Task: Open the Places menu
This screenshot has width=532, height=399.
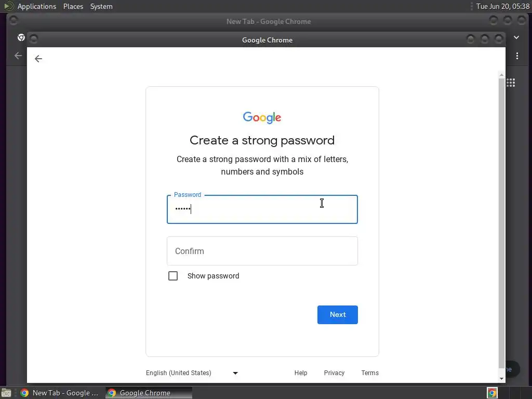Action: pos(73,6)
